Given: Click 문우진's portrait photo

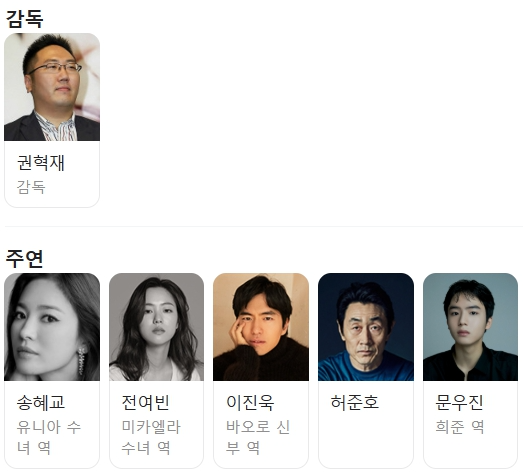Looking at the screenshot, I should coord(470,327).
